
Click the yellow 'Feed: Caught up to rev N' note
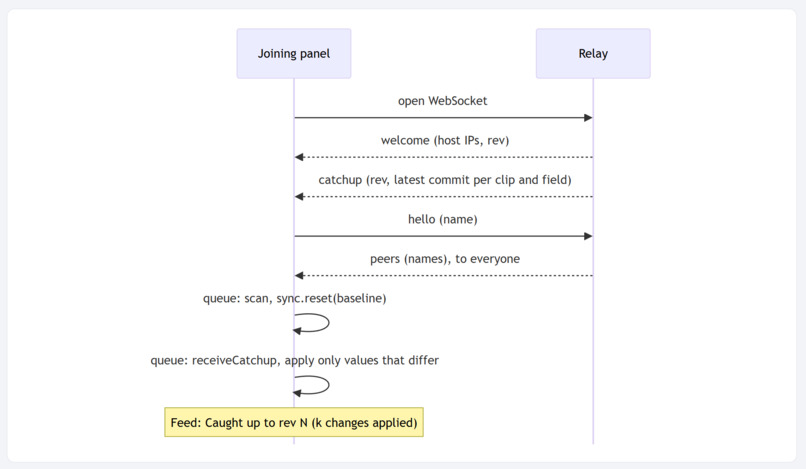(x=294, y=422)
